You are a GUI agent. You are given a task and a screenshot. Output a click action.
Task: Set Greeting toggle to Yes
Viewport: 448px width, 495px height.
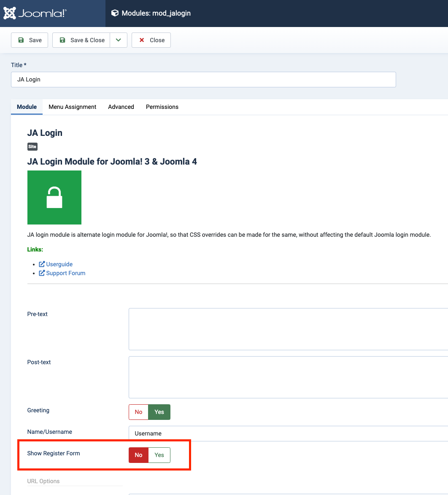(x=159, y=412)
